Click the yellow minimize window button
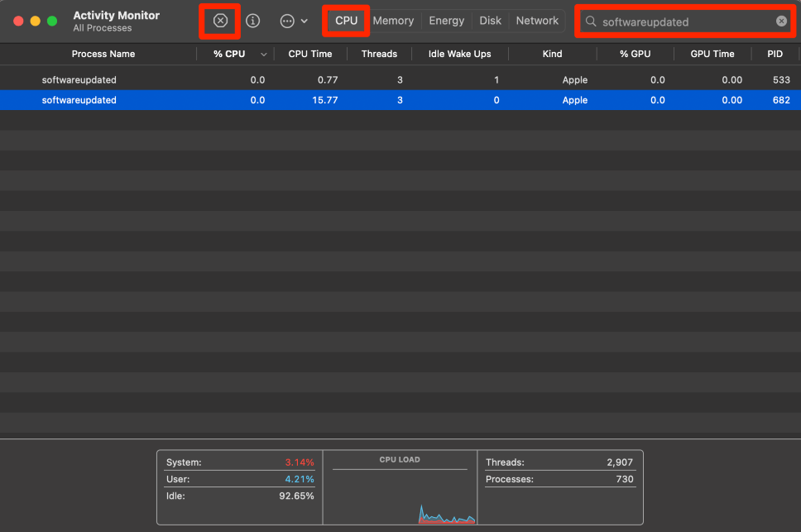 (x=35, y=21)
